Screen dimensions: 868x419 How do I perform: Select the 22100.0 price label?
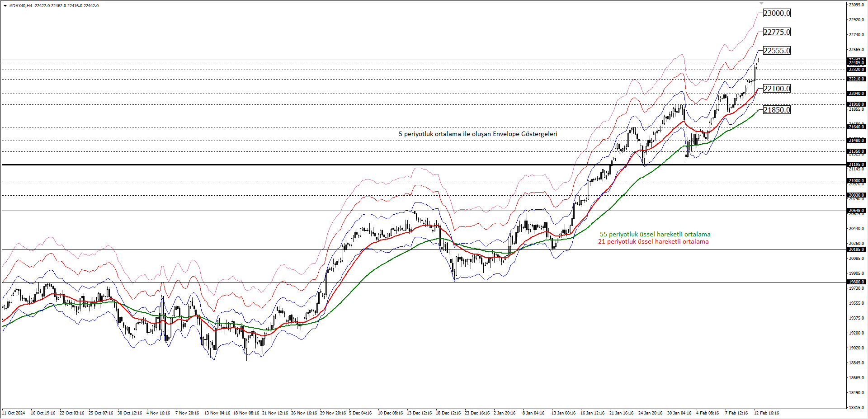pyautogui.click(x=777, y=89)
